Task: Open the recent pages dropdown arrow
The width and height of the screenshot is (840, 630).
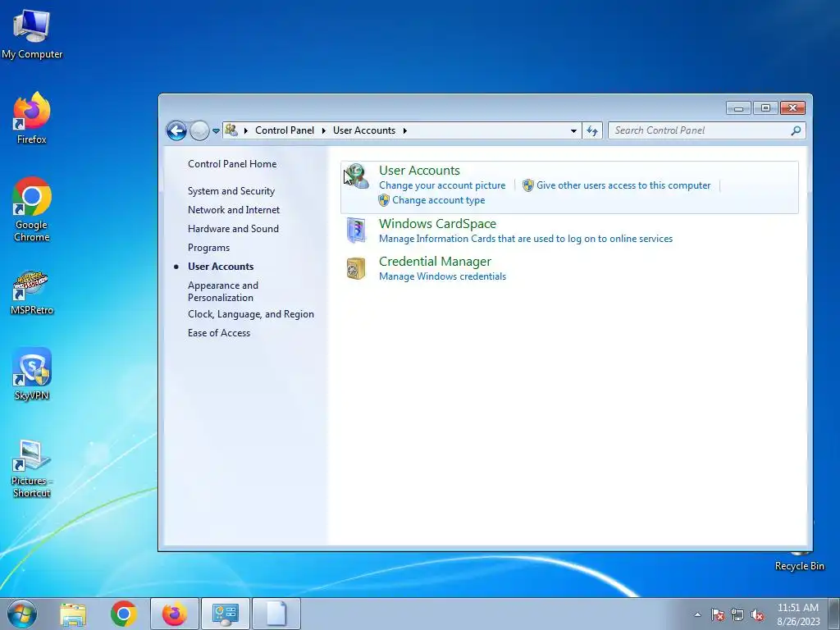Action: pyautogui.click(x=216, y=130)
